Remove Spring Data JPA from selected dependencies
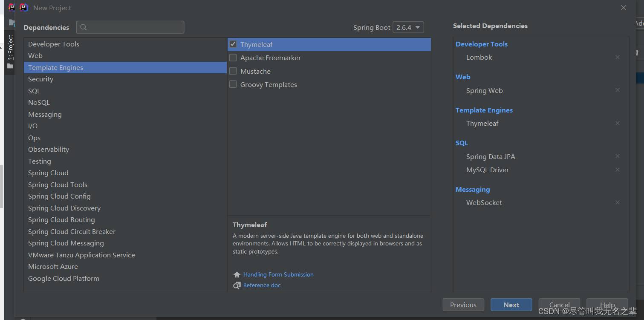The width and height of the screenshot is (644, 320). (617, 156)
